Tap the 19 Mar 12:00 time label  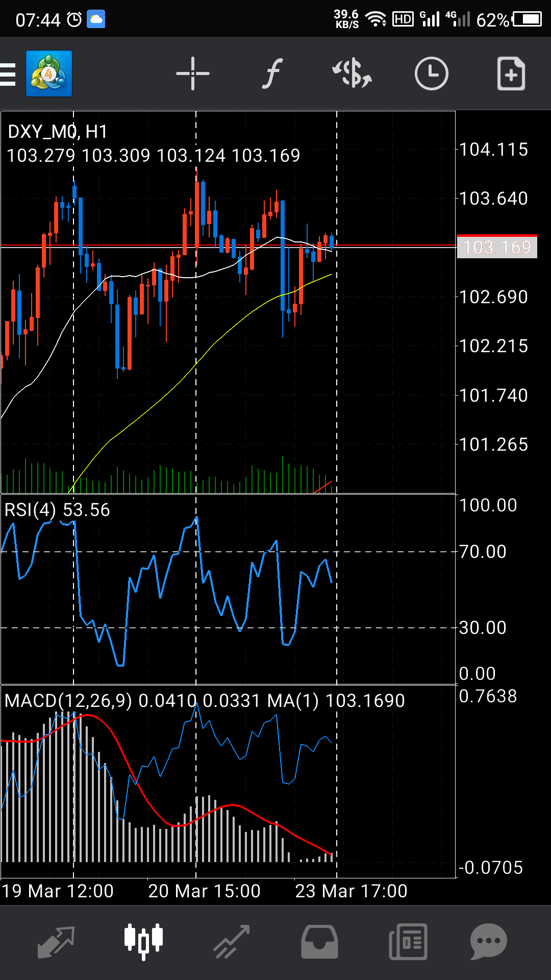point(58,891)
